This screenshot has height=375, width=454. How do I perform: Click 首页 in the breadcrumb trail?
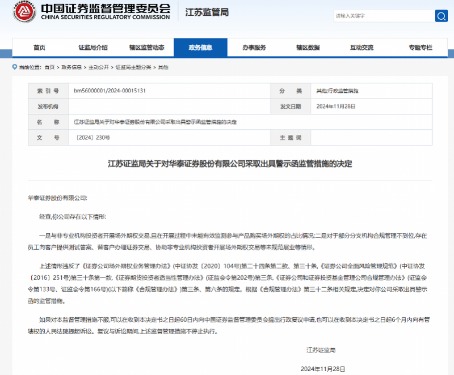[50, 67]
